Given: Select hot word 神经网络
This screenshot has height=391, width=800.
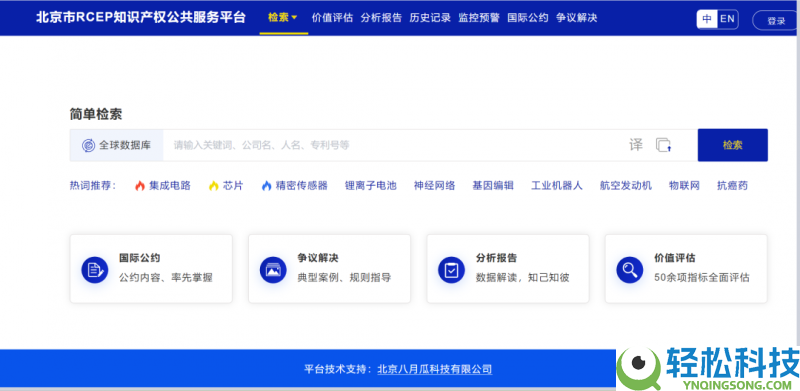Looking at the screenshot, I should (435, 186).
